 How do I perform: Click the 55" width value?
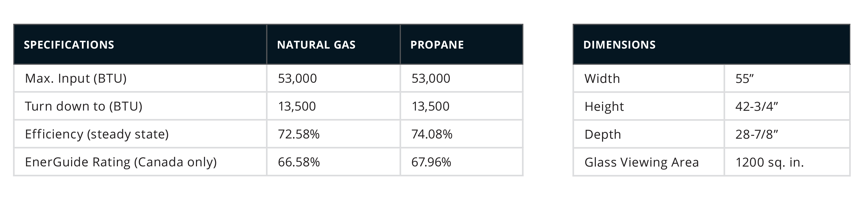point(744,79)
